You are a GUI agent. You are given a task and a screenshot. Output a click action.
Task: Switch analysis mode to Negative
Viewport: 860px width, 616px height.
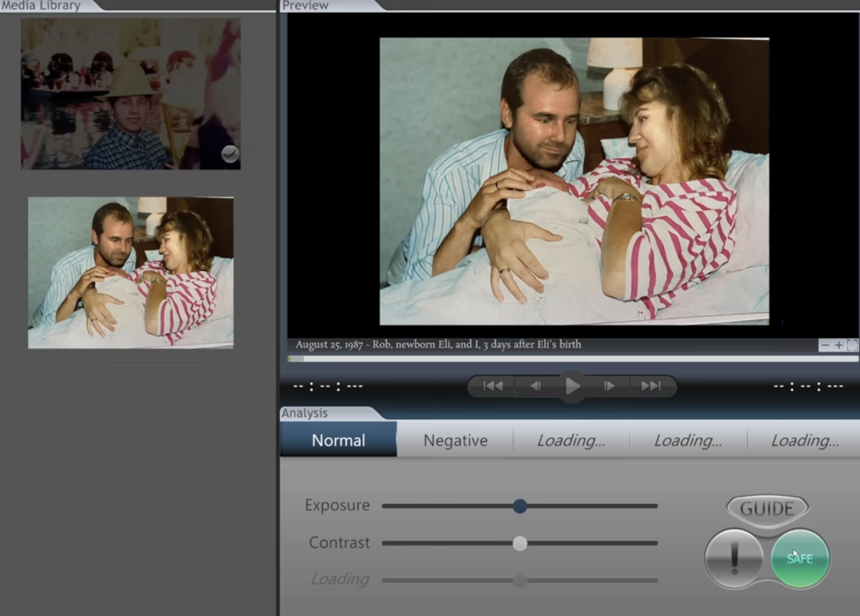coord(455,441)
